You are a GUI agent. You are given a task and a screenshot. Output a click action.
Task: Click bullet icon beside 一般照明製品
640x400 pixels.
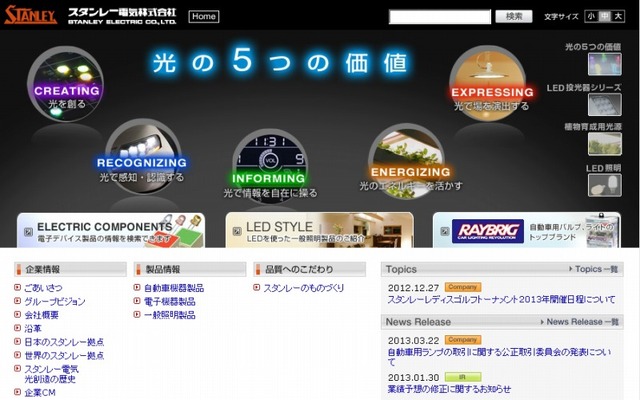click(x=137, y=314)
